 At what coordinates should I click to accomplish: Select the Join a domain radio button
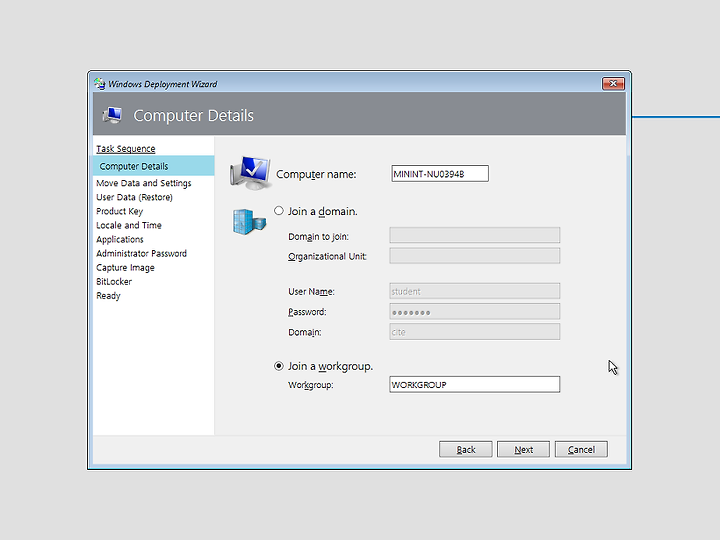[279, 211]
